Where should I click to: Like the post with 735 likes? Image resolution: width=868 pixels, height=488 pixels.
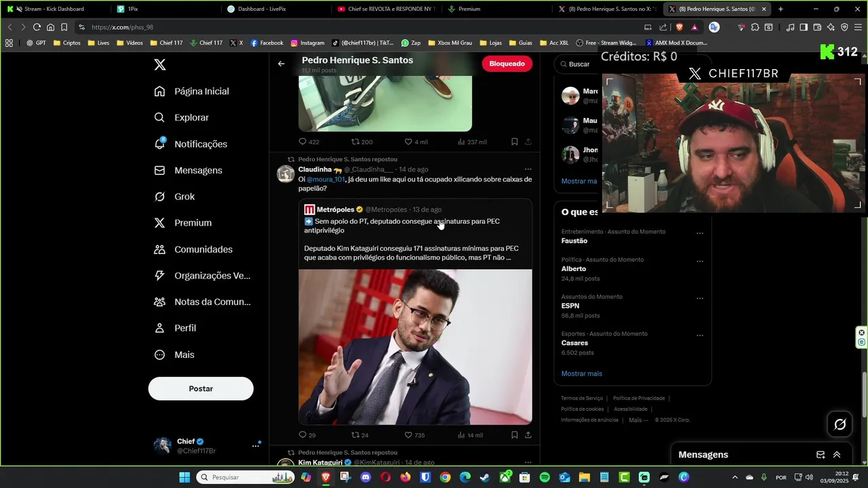point(414,435)
